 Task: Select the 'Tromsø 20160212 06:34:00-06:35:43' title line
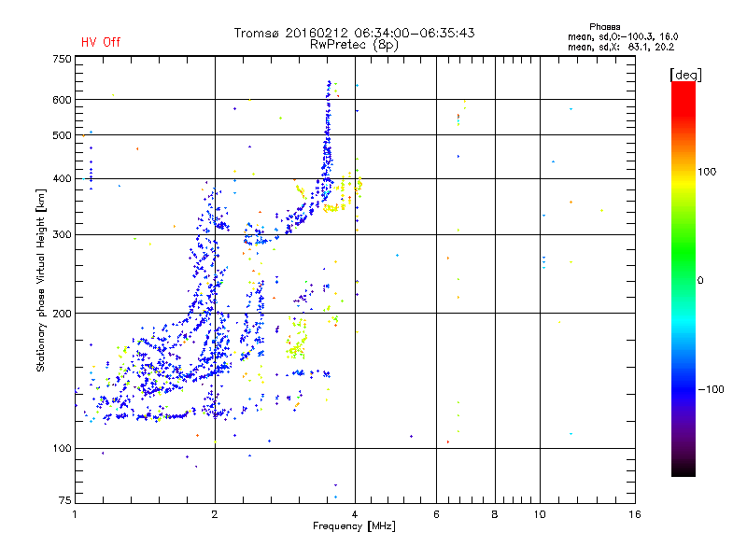pyautogui.click(x=354, y=33)
